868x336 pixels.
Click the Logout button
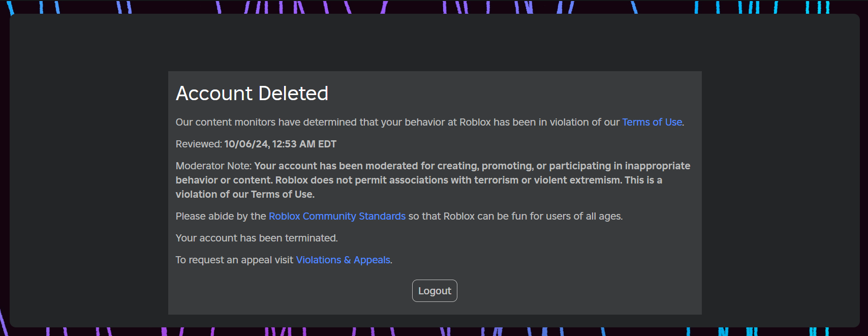(435, 291)
